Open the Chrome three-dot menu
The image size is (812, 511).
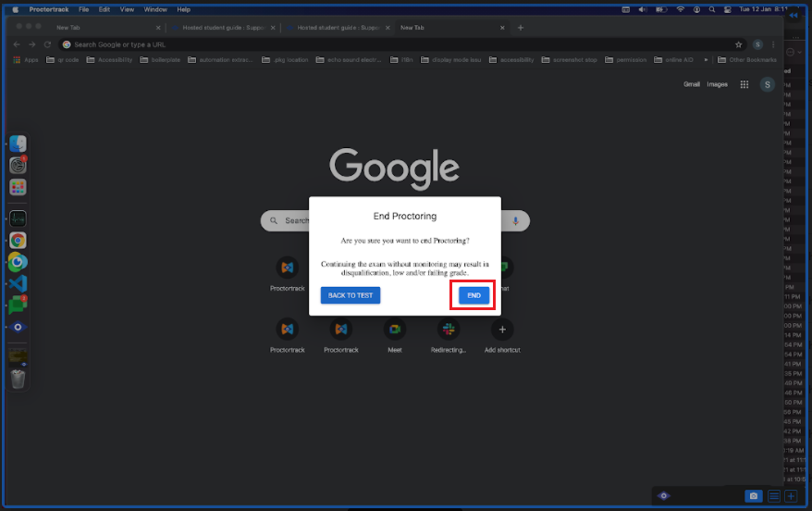click(773, 44)
